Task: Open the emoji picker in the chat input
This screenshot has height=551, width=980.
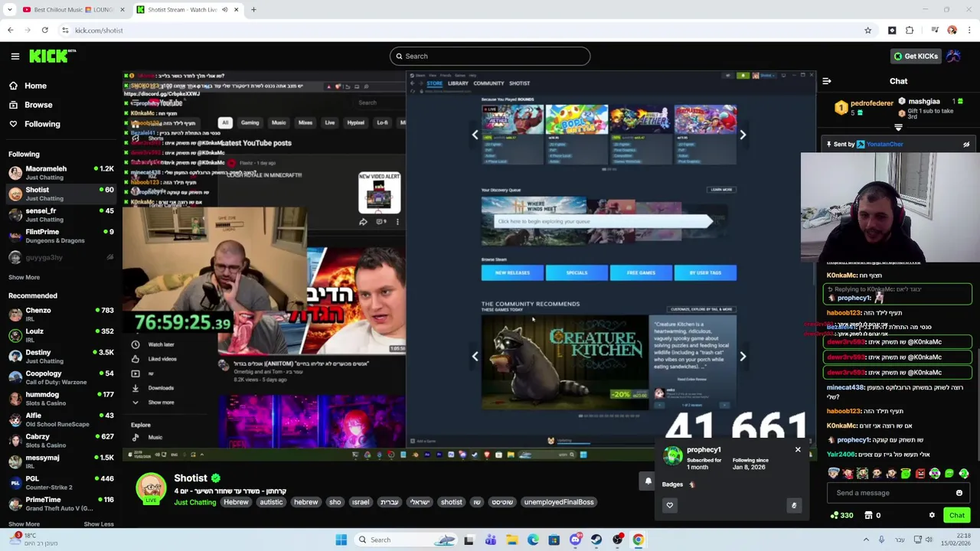Action: pyautogui.click(x=959, y=493)
